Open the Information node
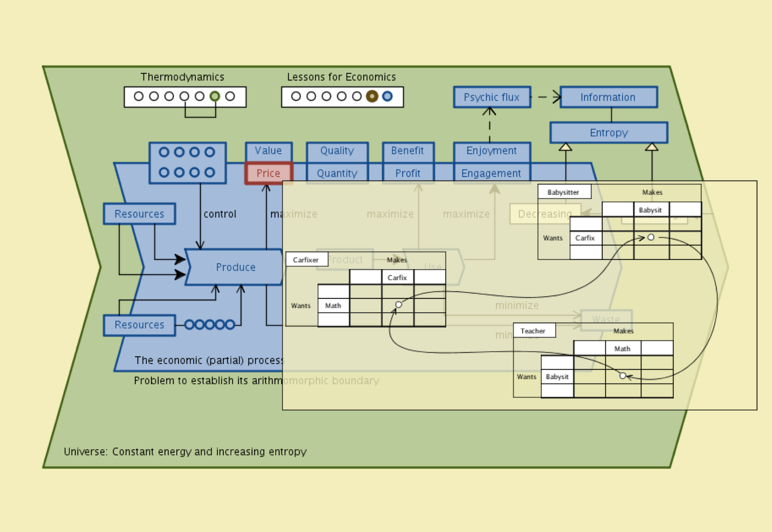The height and width of the screenshot is (532, 772). [x=608, y=97]
